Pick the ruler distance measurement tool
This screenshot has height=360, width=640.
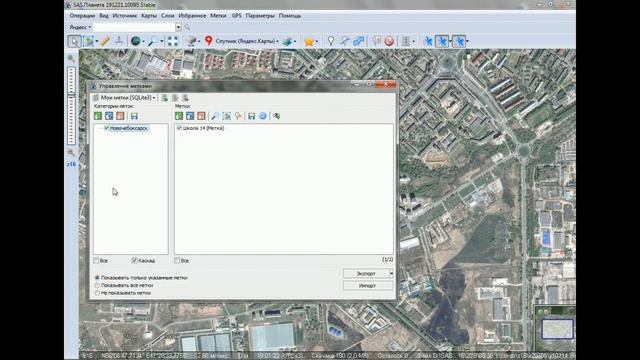[x=105, y=41]
